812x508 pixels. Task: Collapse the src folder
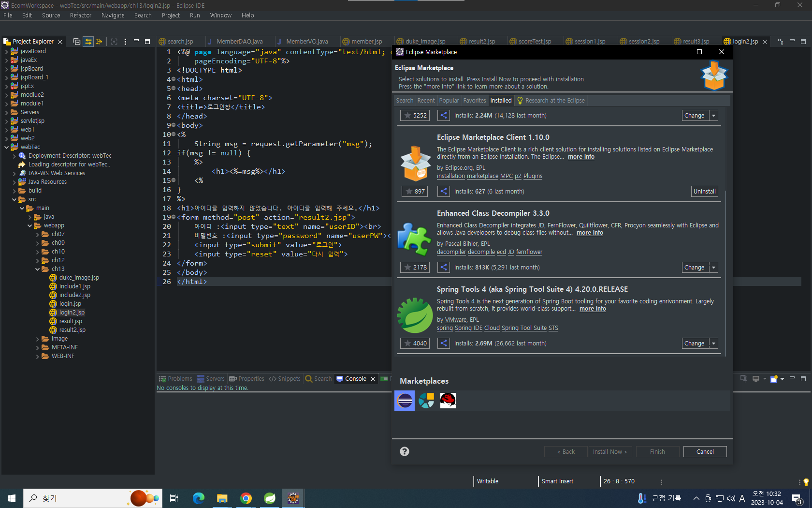click(x=14, y=199)
